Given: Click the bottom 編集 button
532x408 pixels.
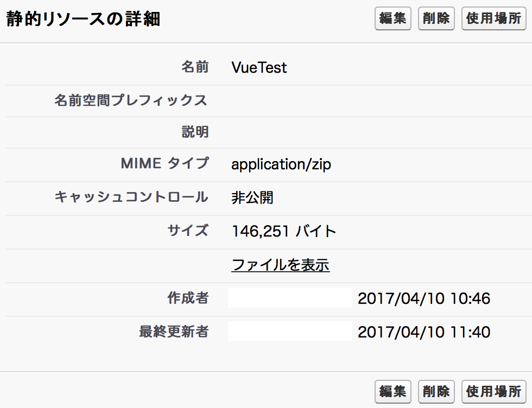Looking at the screenshot, I should coord(393,391).
